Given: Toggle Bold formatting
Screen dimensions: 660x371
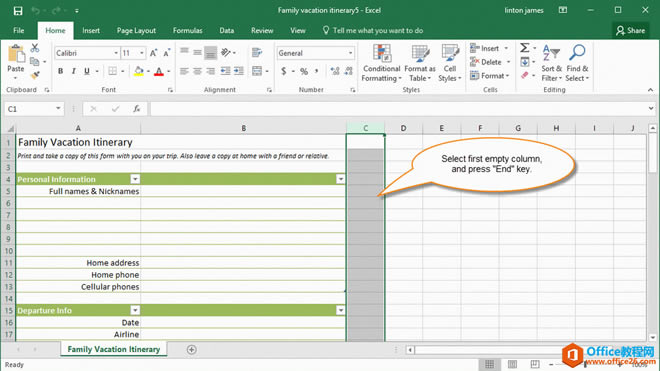Looking at the screenshot, I should (61, 71).
